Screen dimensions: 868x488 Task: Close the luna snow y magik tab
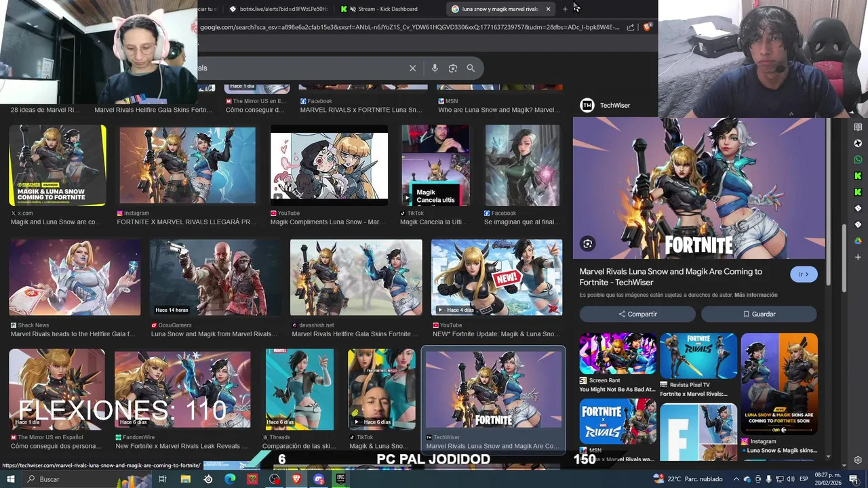[548, 9]
